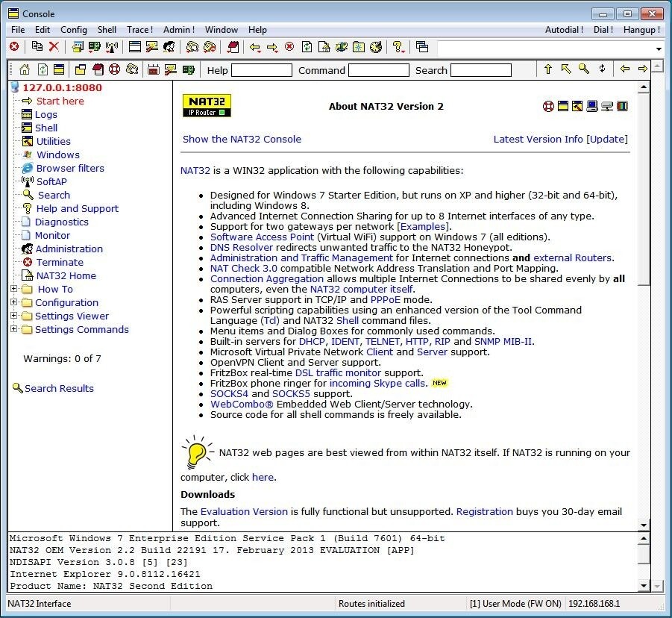Screen dimensions: 672x618
Task: Click the diagonal up-left arrow icon
Action: pos(565,69)
